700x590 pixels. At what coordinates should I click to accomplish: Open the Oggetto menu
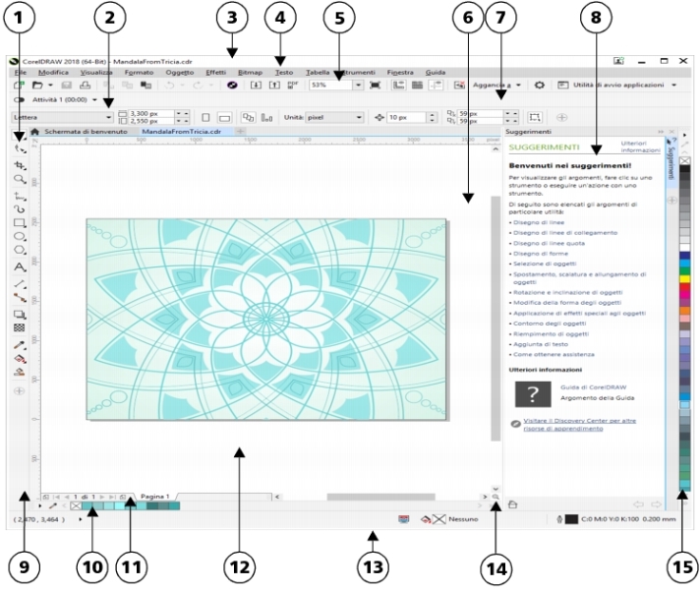click(x=179, y=72)
